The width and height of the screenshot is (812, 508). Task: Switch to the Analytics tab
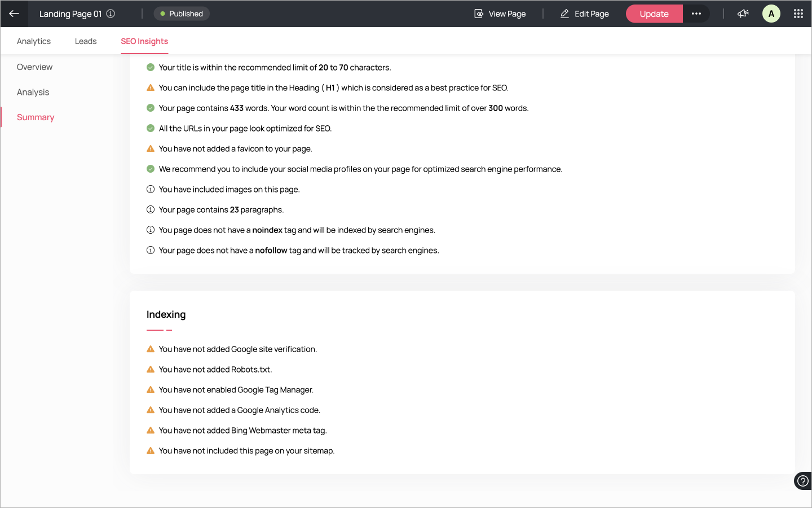point(34,41)
